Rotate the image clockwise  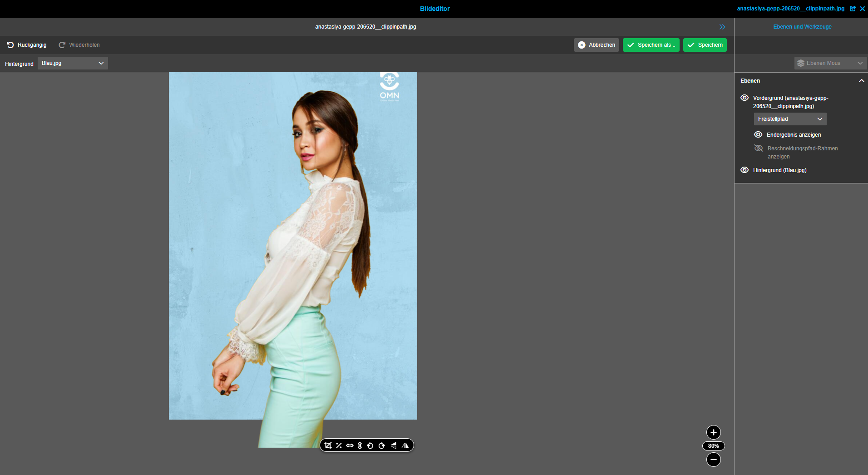coord(381,445)
